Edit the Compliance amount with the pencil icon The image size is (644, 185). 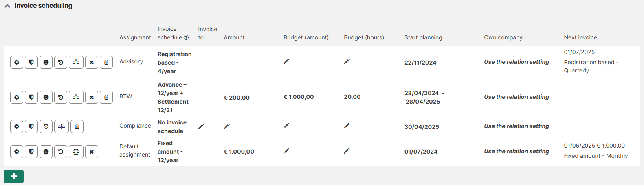pos(226,126)
